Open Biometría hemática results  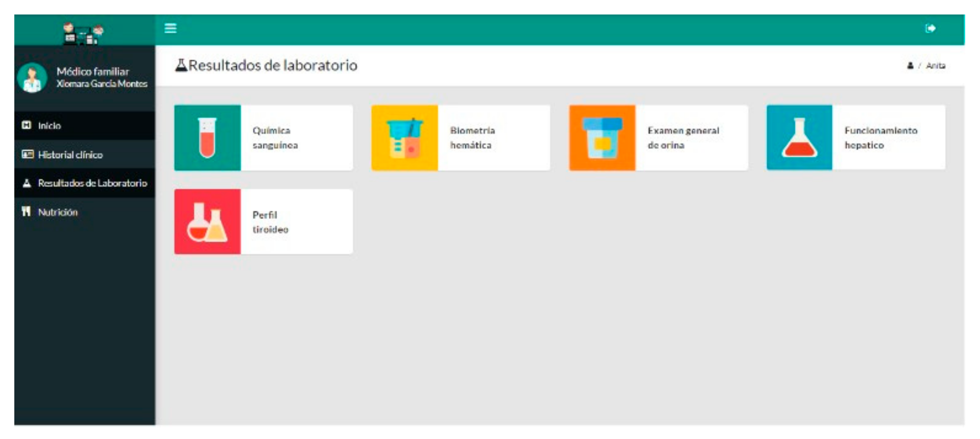473,138
